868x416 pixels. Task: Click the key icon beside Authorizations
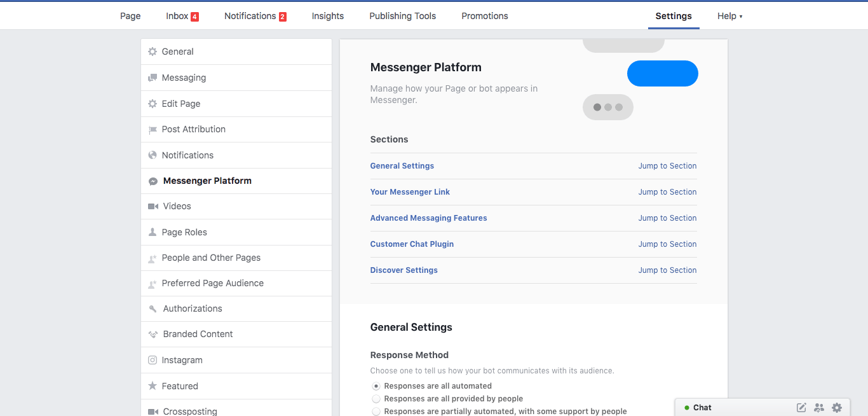coord(153,309)
